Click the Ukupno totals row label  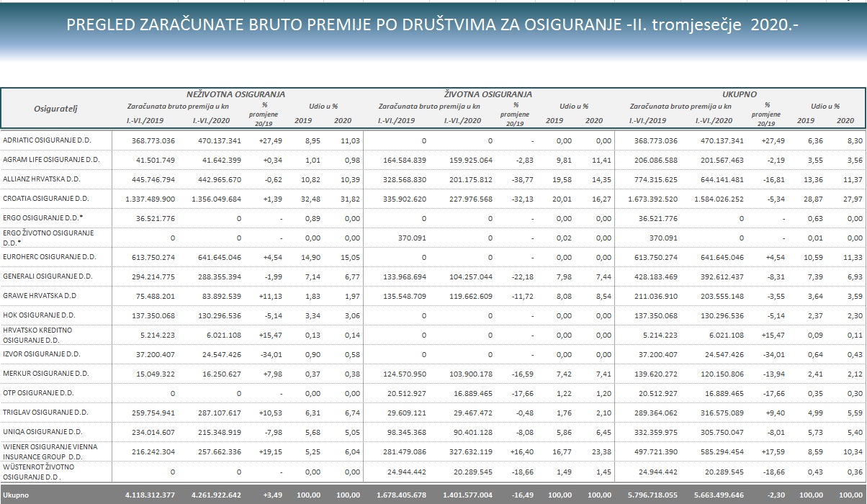15,496
